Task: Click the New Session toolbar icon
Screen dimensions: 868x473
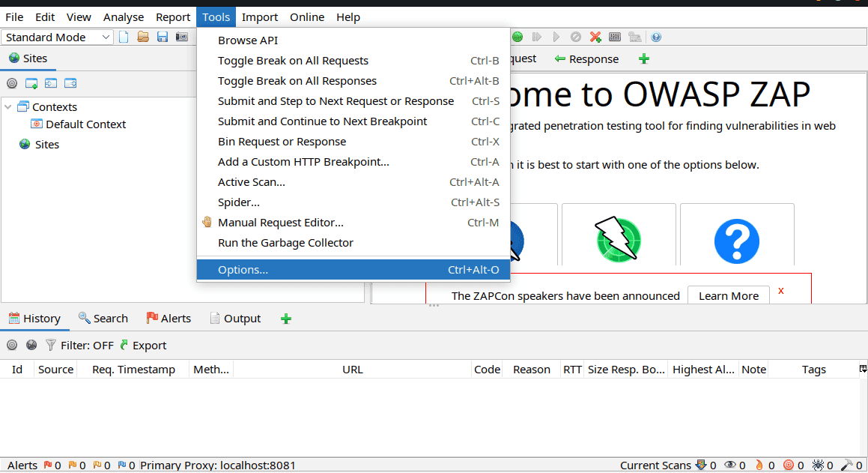Action: (x=124, y=37)
